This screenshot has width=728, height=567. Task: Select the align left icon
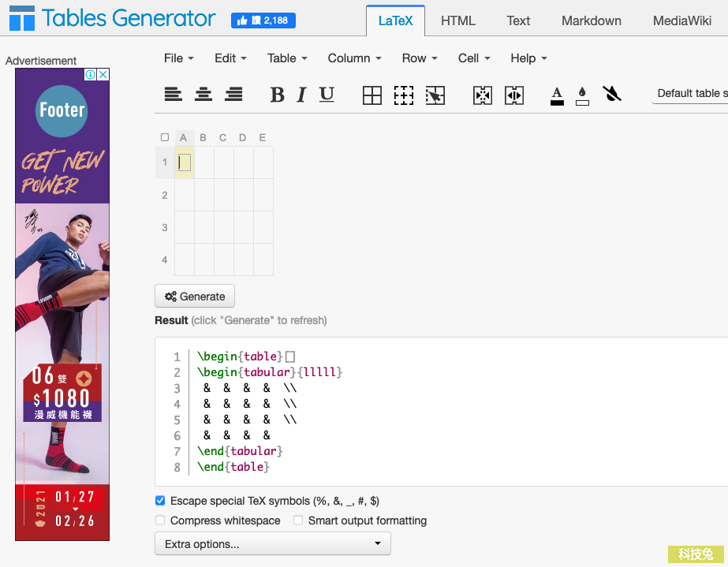click(173, 94)
